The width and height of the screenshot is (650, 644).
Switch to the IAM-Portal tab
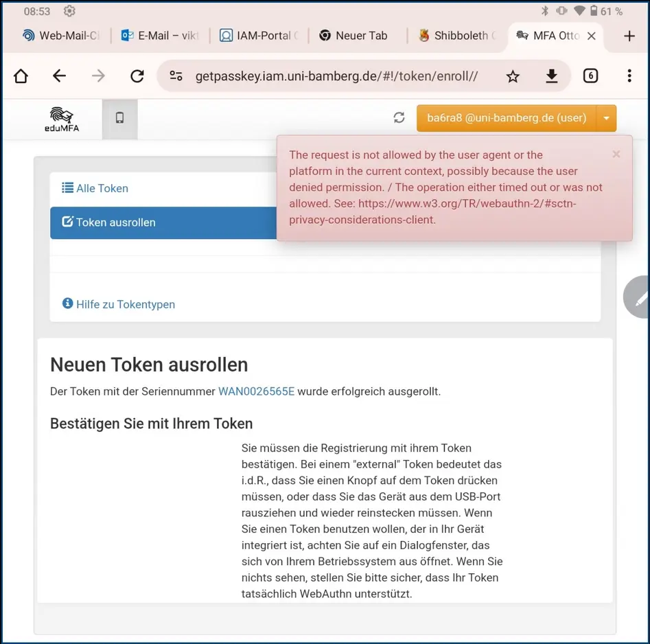(x=259, y=36)
